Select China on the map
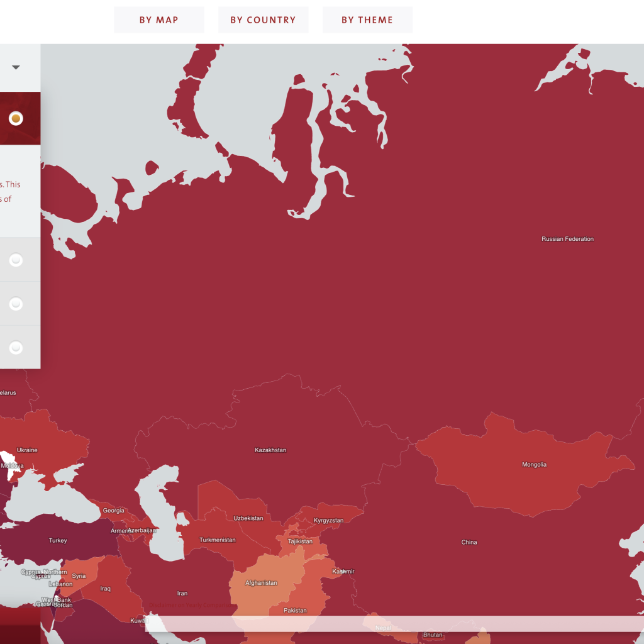This screenshot has width=644, height=644. pos(469,542)
